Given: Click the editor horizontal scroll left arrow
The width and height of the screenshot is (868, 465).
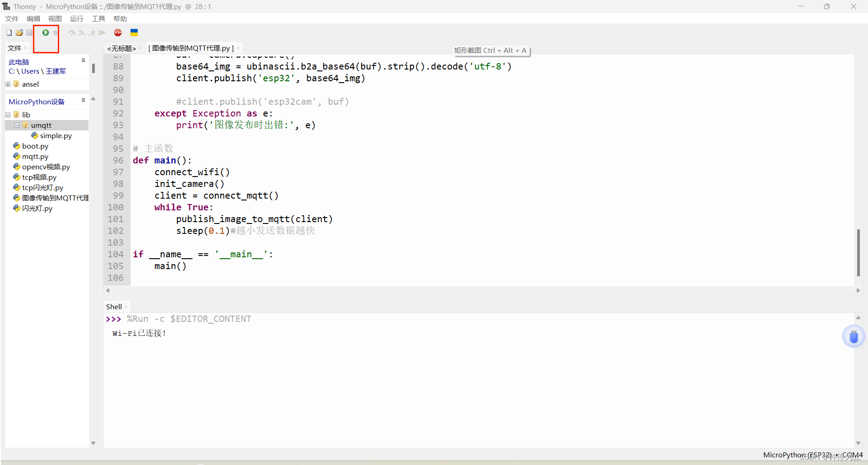Looking at the screenshot, I should tap(107, 290).
